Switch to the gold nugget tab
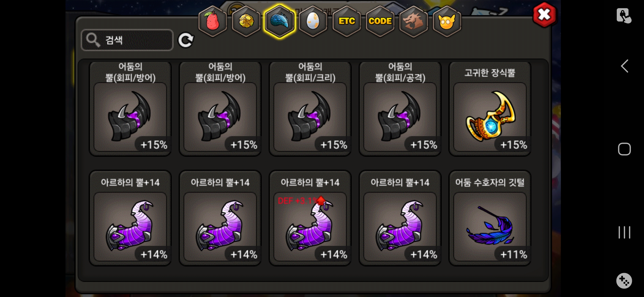The width and height of the screenshot is (644, 297). [246, 21]
